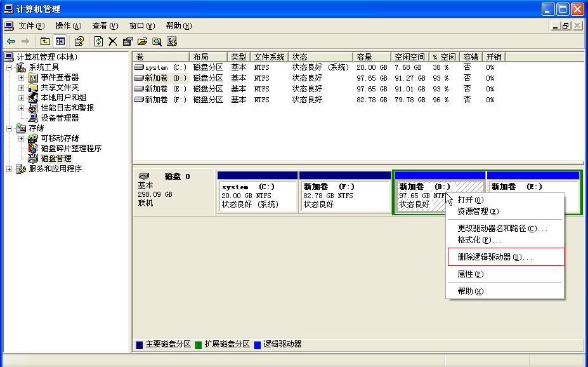Choose 帮助(H) in context menu
588x367 pixels.
coord(506,291)
